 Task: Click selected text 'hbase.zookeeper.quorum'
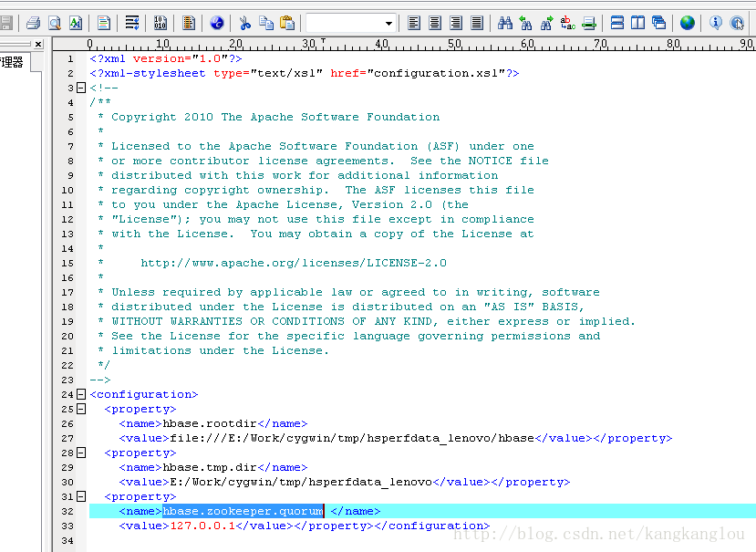(x=243, y=511)
